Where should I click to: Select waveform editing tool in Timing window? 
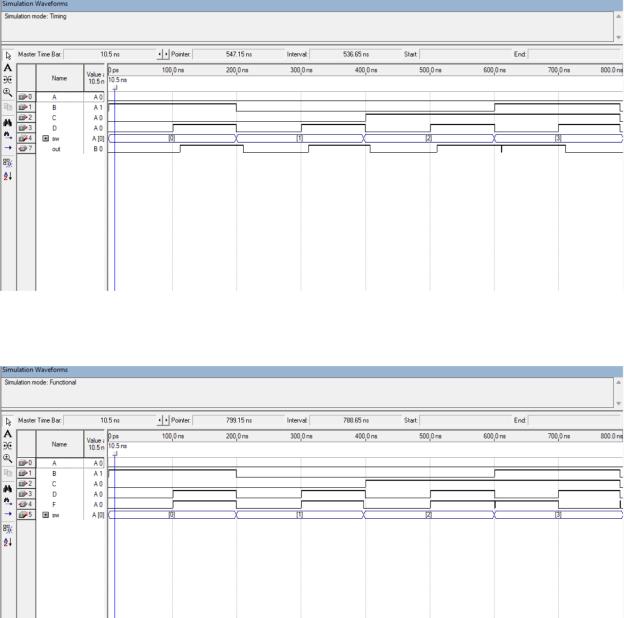[8, 80]
